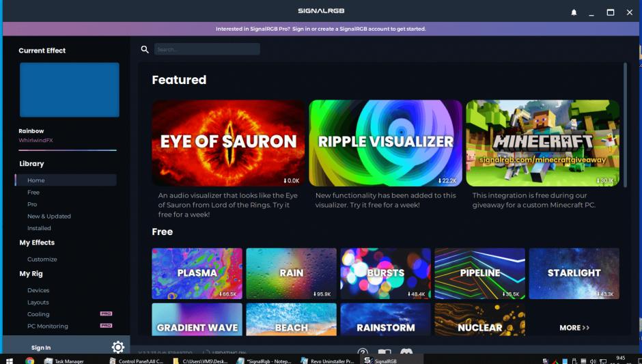
Task: Open the Ripple Visualizer effect
Action: 385,143
